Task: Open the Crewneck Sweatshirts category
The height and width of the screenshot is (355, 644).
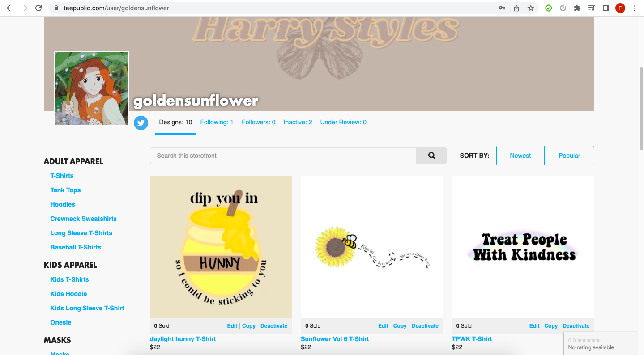Action: pyautogui.click(x=84, y=219)
